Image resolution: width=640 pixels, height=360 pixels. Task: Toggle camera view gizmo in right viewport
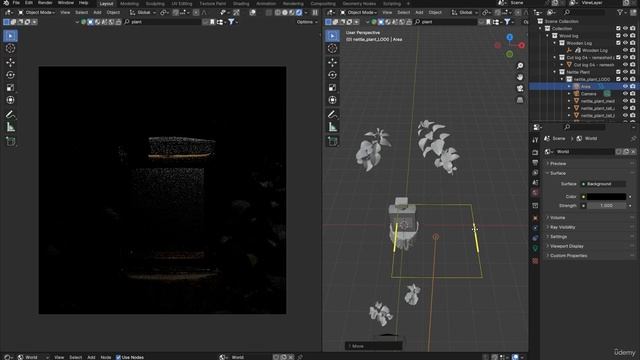coord(520,89)
